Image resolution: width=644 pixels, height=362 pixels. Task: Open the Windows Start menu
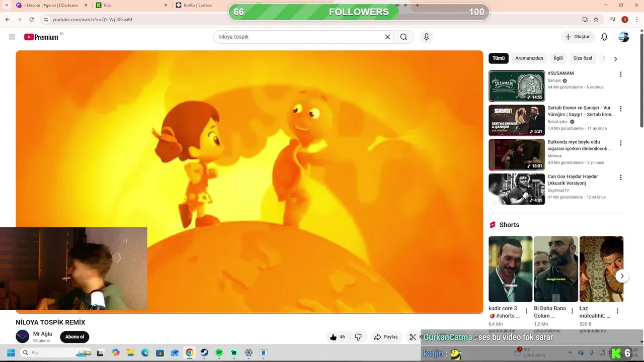click(11, 352)
